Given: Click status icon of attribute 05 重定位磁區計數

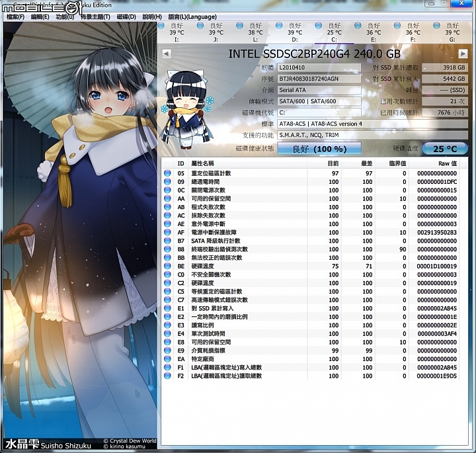Looking at the screenshot, I should click(167, 173).
